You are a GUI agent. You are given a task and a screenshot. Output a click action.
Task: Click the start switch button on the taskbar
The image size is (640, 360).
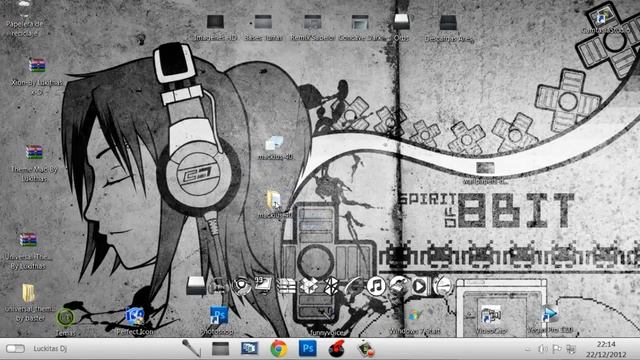click(x=16, y=349)
